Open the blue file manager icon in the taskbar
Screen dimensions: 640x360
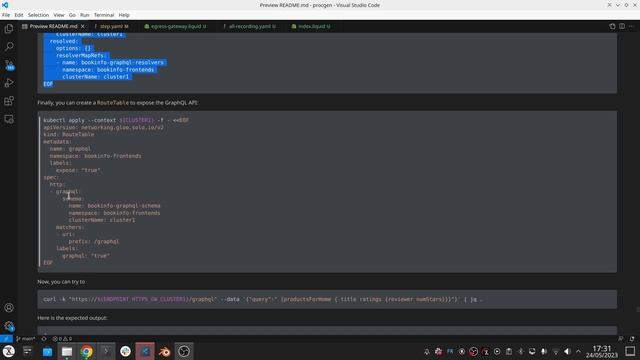[x=47, y=351]
